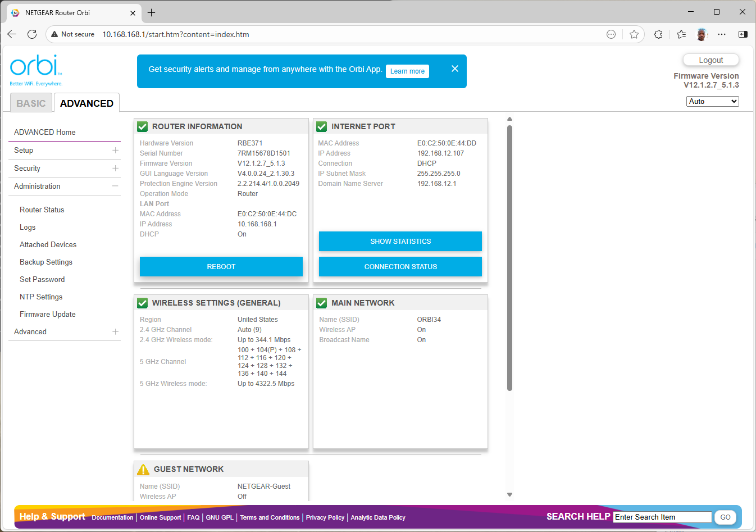Open the Online Support link

point(161,517)
